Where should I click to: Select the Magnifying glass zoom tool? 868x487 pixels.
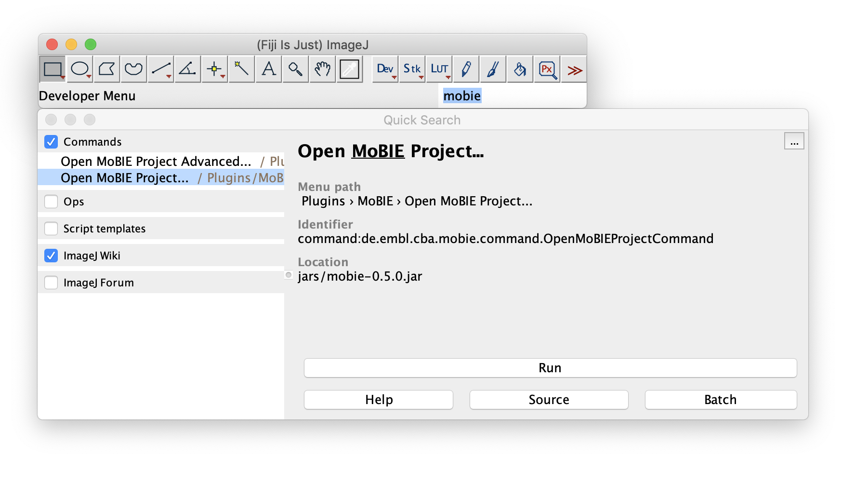pyautogui.click(x=295, y=69)
